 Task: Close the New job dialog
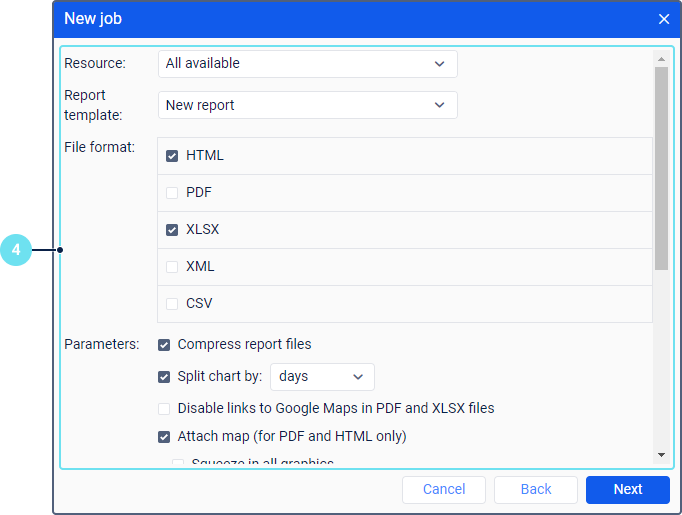664,19
